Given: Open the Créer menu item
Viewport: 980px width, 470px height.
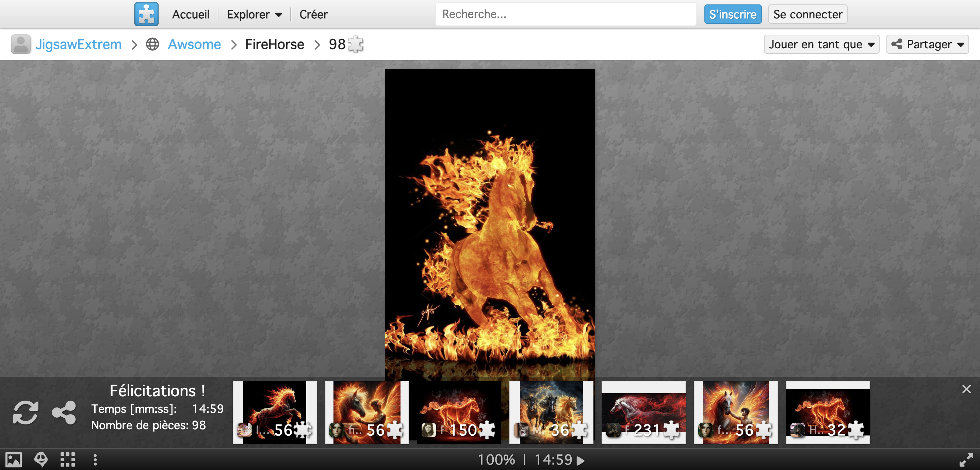Looking at the screenshot, I should click(313, 14).
